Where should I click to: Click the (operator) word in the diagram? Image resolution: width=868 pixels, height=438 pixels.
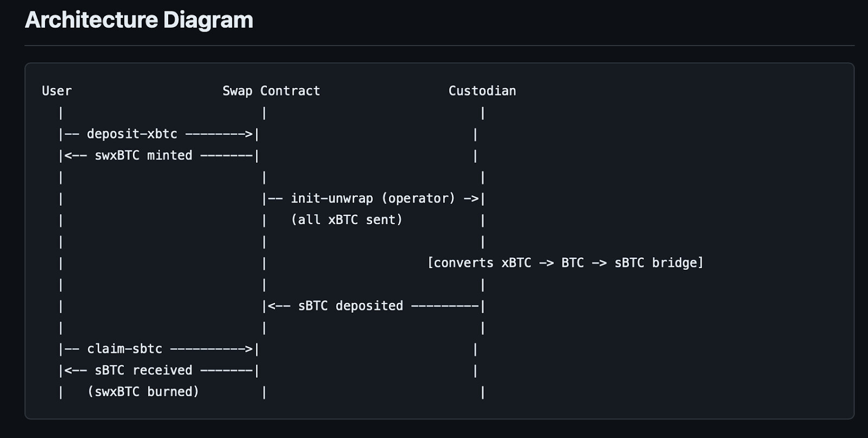coord(418,199)
